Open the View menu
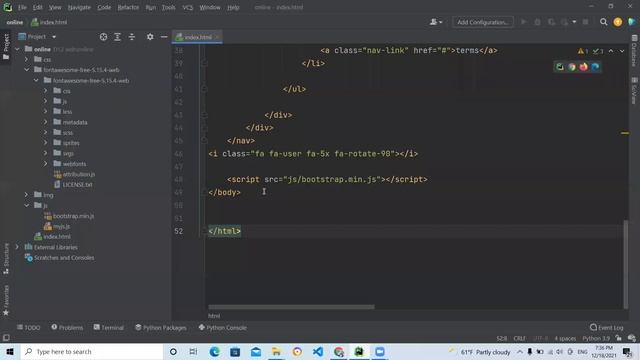The image size is (640, 360). [x=55, y=7]
